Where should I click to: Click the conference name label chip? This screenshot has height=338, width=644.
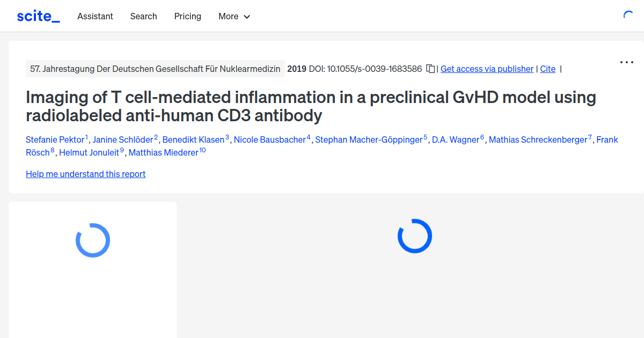155,69
